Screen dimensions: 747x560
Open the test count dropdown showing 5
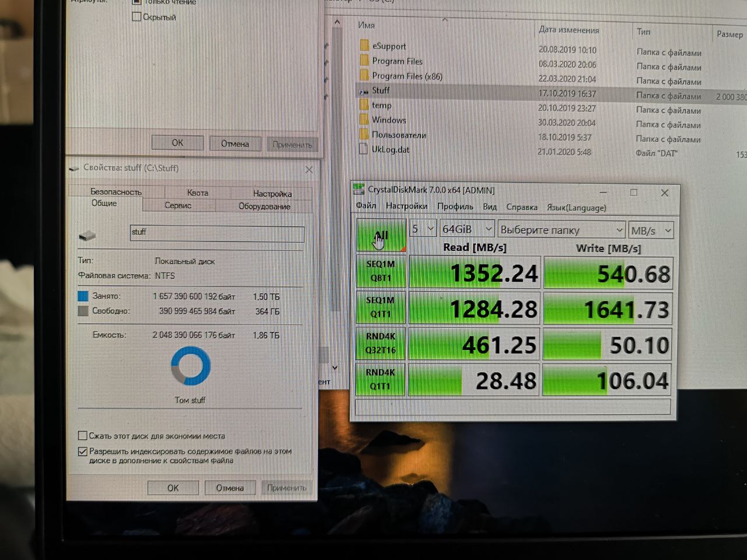click(x=423, y=229)
